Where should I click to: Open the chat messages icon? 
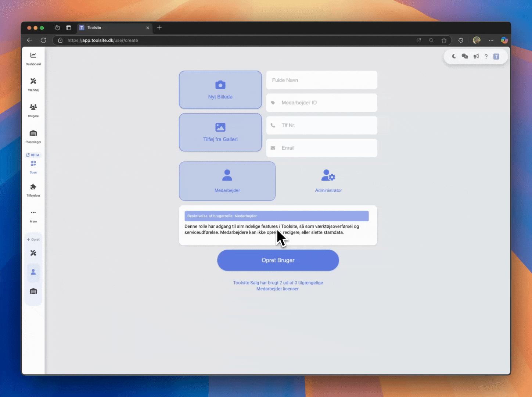click(465, 56)
